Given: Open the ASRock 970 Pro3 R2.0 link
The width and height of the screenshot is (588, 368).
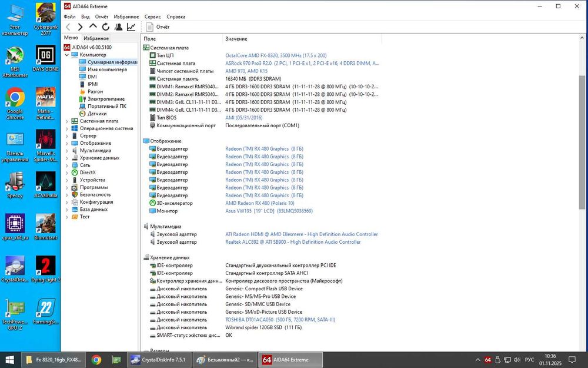Looking at the screenshot, I should tap(302, 64).
